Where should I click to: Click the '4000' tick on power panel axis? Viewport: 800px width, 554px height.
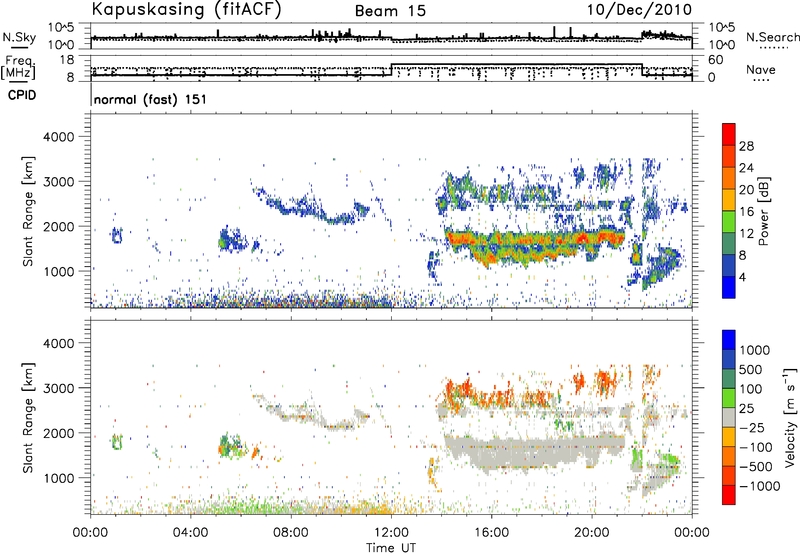click(x=58, y=137)
